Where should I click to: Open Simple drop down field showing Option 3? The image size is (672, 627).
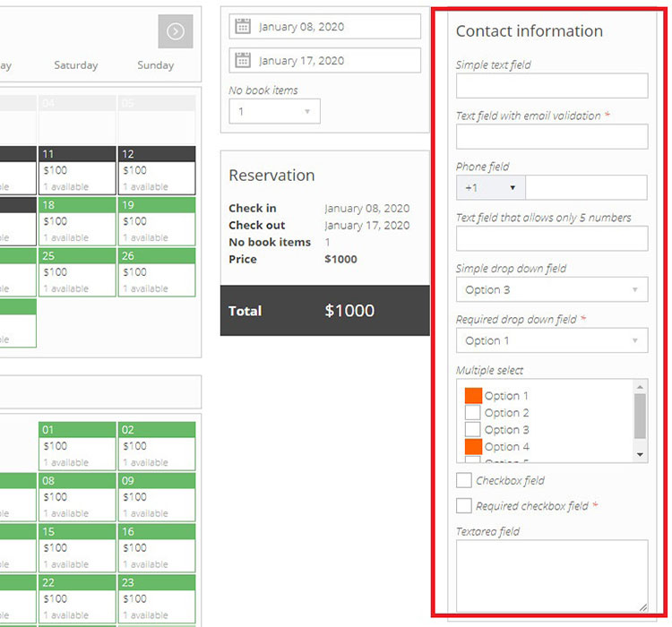click(x=552, y=289)
